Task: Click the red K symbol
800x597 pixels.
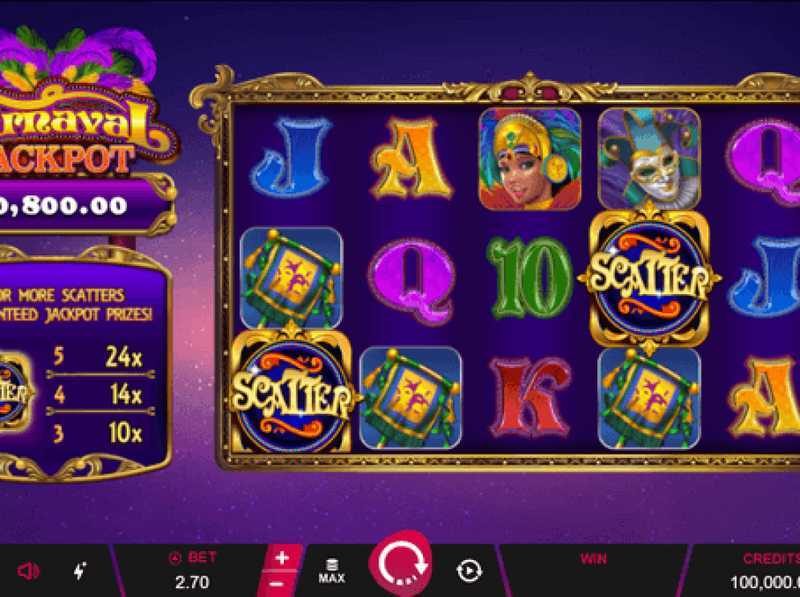Action: 530,397
